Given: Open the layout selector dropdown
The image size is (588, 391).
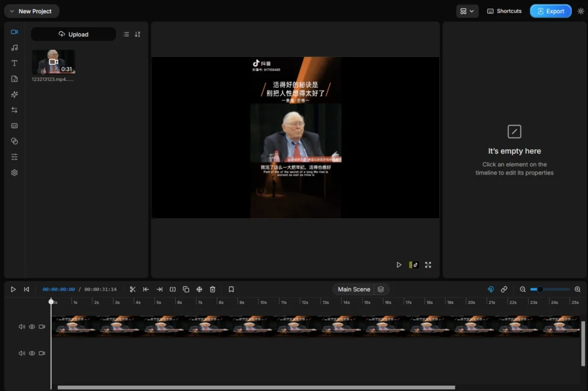Looking at the screenshot, I should coord(467,11).
